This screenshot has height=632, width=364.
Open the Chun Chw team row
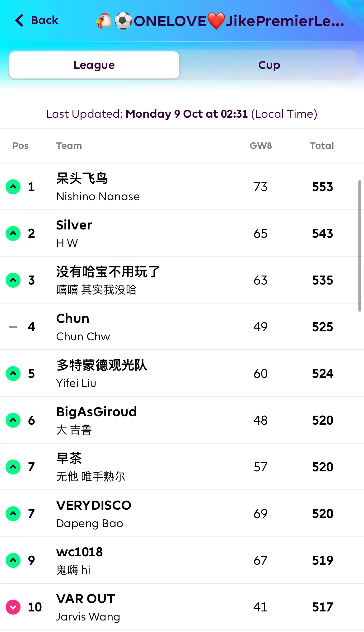(x=83, y=327)
